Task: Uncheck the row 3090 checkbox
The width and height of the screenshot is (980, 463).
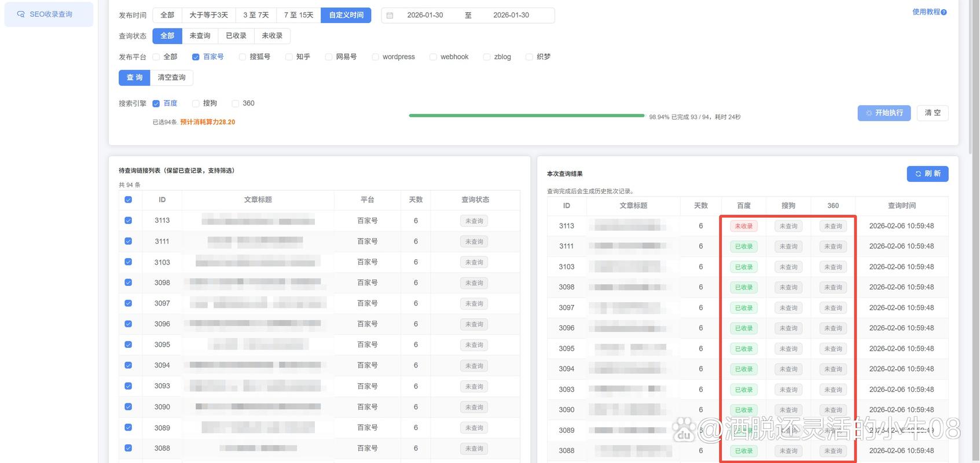Action: pyautogui.click(x=129, y=407)
